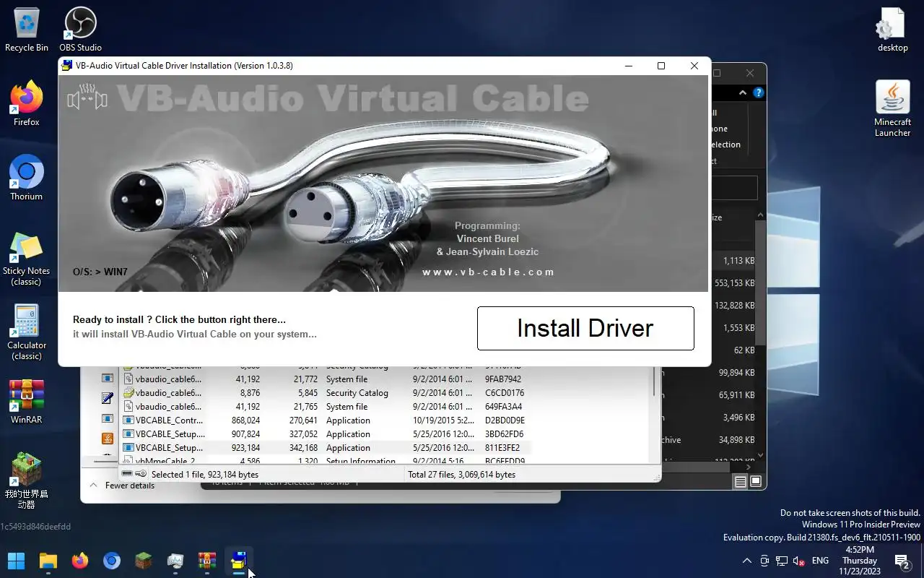Collapse the File Explorer ribbon with the chevron

point(743,93)
